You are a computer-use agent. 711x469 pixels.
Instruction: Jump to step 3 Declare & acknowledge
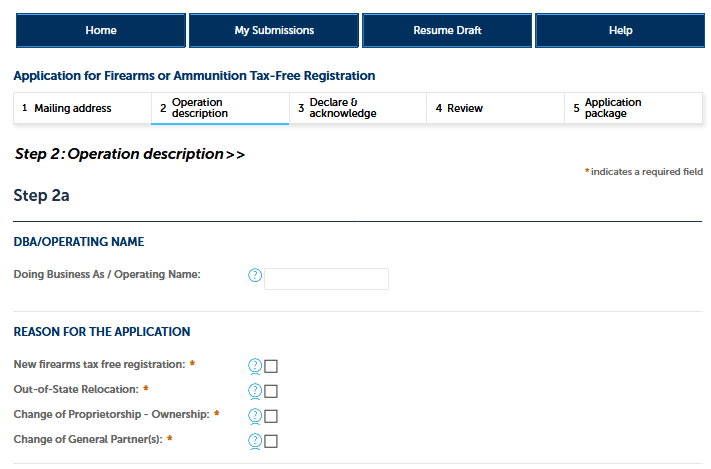click(358, 108)
